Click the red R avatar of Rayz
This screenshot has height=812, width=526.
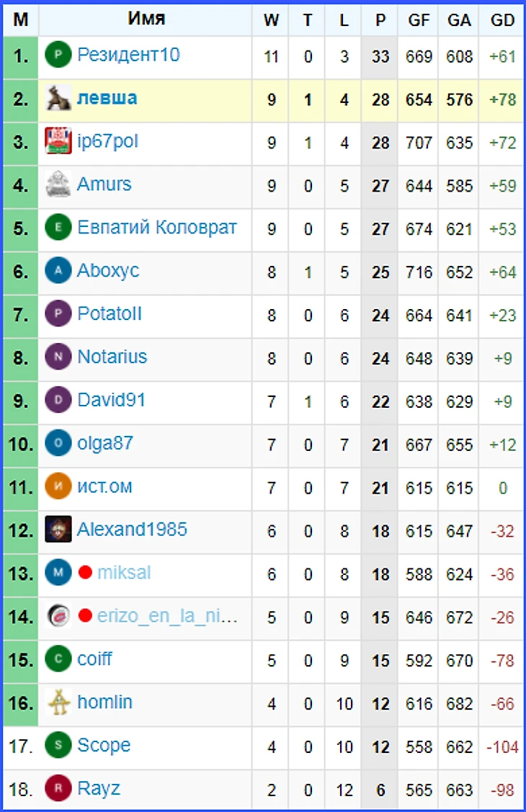pyautogui.click(x=58, y=788)
